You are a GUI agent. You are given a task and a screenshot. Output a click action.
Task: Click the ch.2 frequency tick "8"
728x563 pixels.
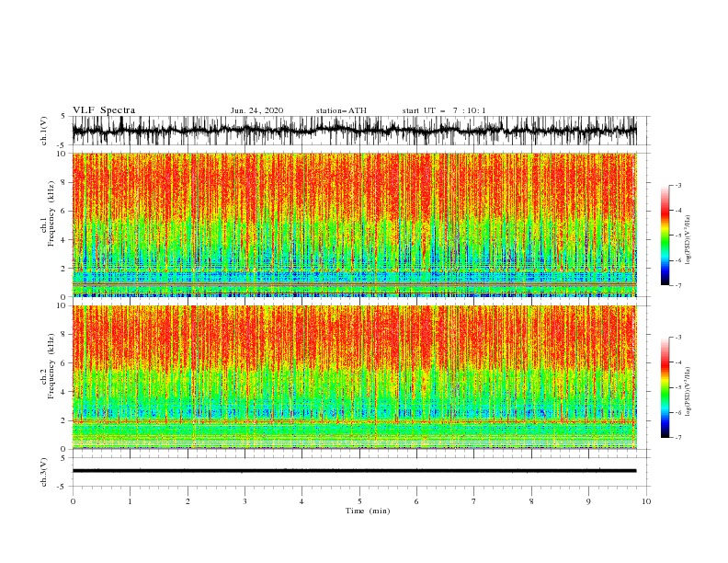pos(64,335)
